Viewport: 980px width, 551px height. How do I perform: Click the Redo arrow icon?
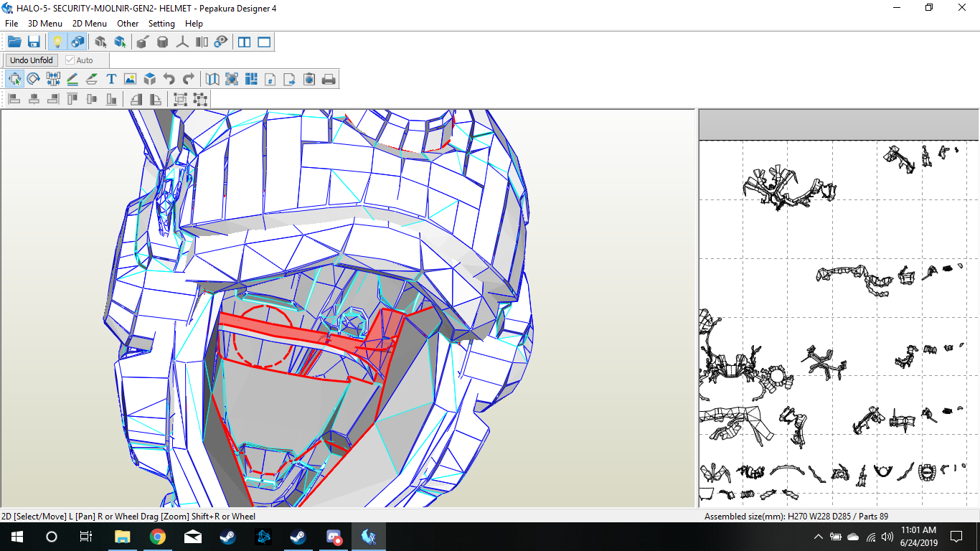coord(188,79)
